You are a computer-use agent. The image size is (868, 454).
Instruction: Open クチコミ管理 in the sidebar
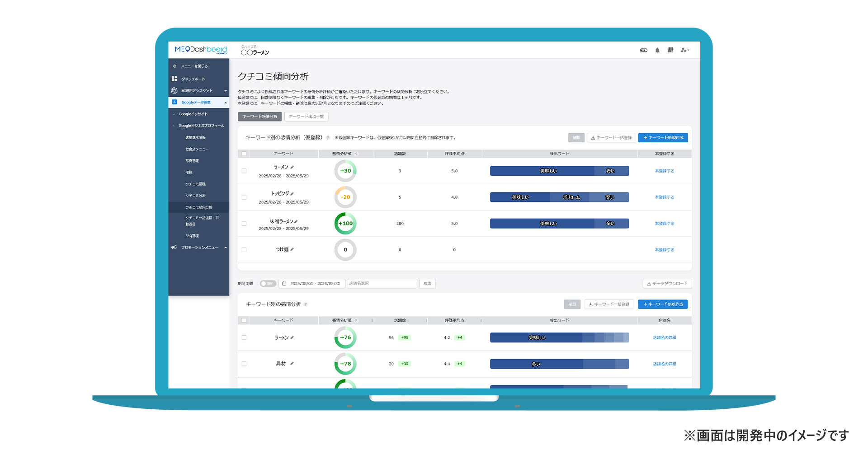[195, 184]
